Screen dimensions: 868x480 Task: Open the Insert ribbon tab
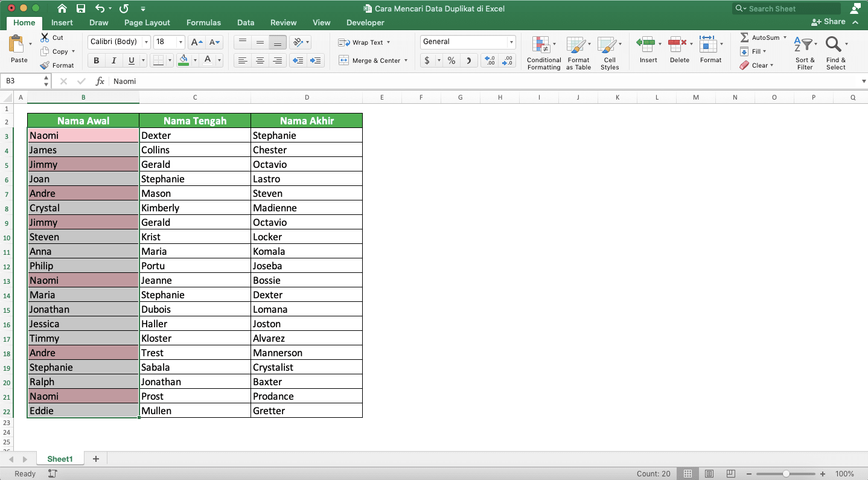click(x=62, y=22)
